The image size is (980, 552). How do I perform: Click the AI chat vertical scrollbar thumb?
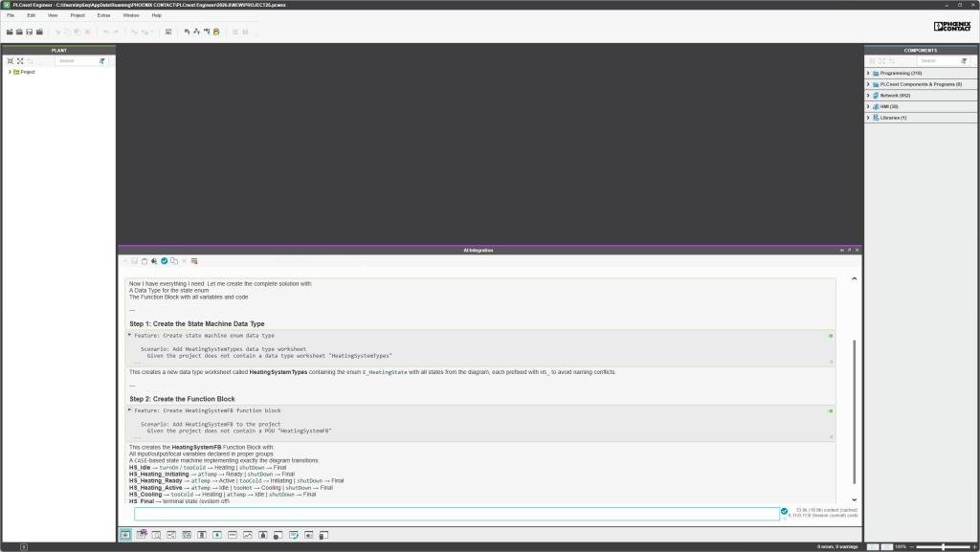[854, 412]
